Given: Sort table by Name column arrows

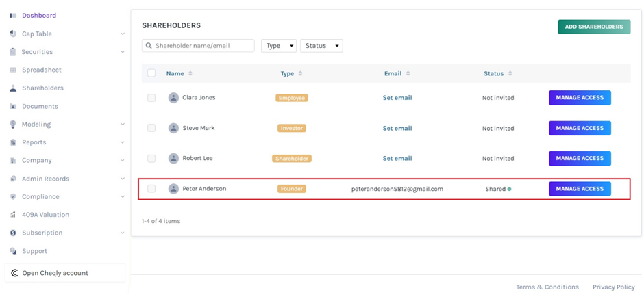Looking at the screenshot, I should [190, 73].
